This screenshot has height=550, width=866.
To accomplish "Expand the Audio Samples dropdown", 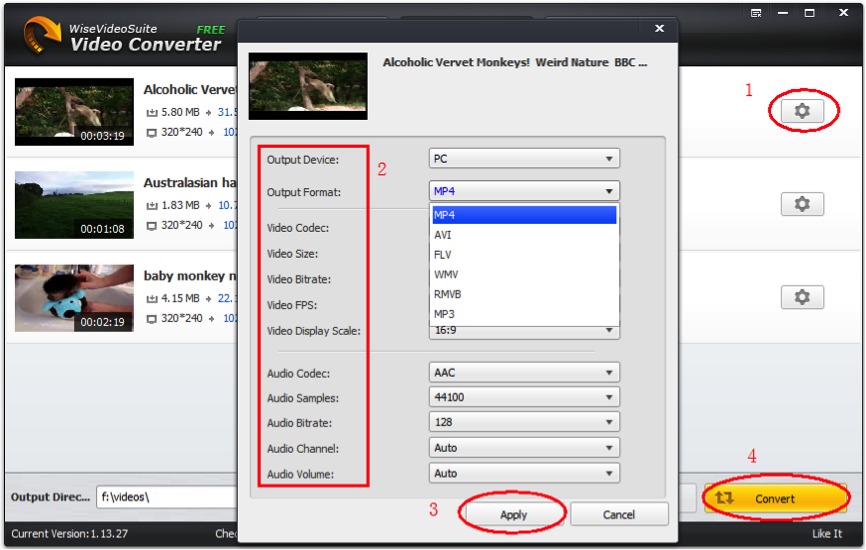I will pyautogui.click(x=524, y=398).
